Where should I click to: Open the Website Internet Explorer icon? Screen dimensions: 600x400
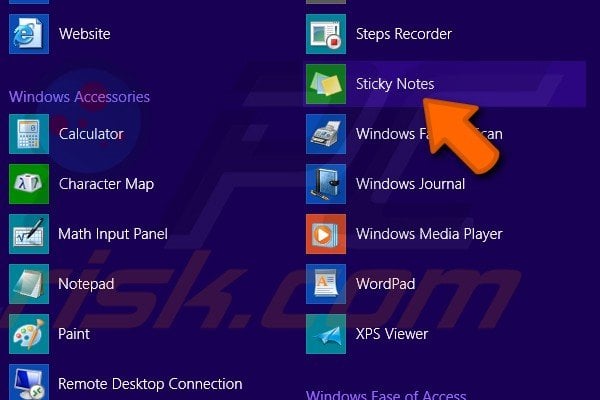(29, 34)
